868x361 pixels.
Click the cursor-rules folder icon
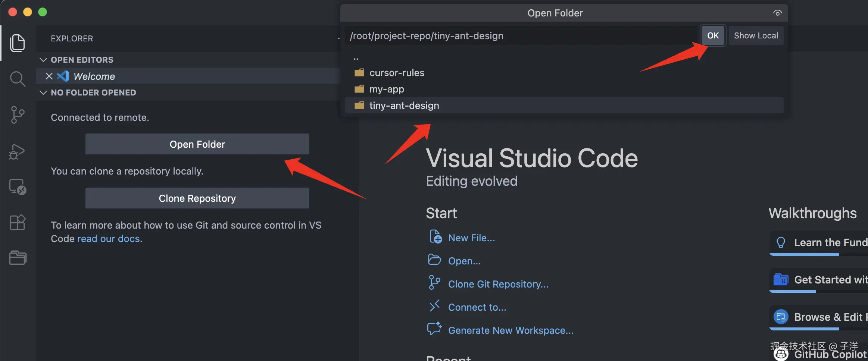(x=359, y=72)
